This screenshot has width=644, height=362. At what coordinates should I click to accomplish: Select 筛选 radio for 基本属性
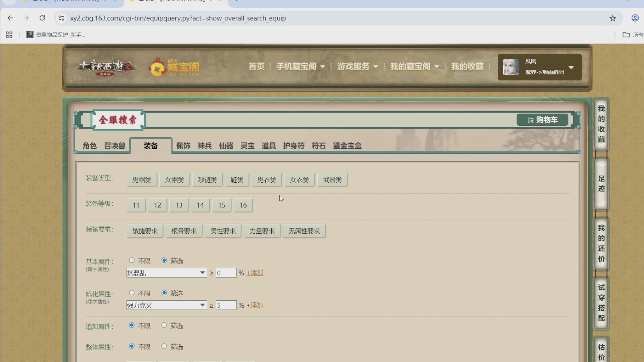(x=164, y=260)
